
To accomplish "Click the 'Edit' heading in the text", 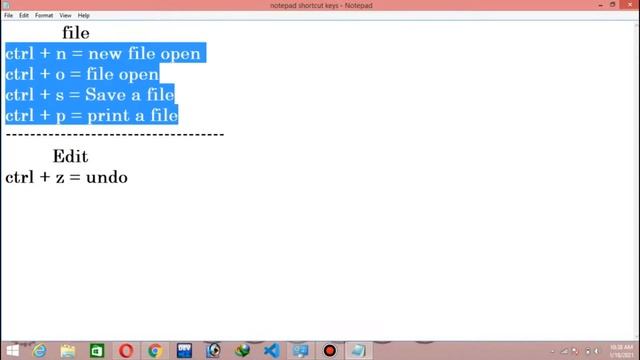I will click(x=70, y=156).
